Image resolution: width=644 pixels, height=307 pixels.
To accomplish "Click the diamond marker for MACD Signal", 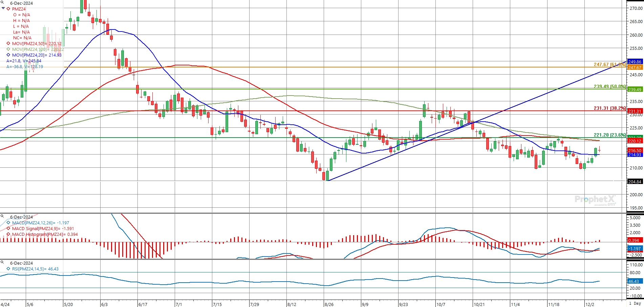I will tap(8, 228).
